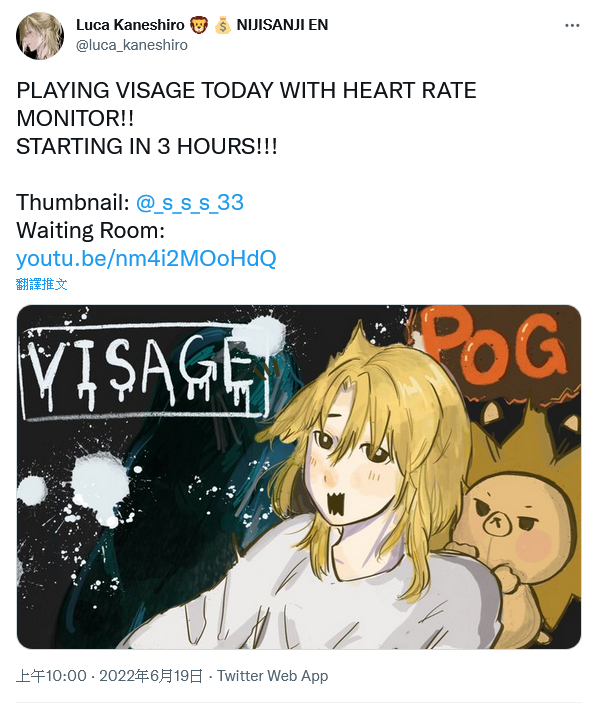Open the youtu.be/nm4i2MOoHdQ waiting room link
This screenshot has height=703, width=598.
146,258
